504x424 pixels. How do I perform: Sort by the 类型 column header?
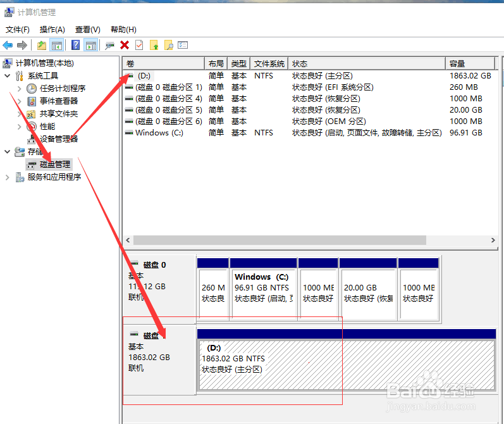[x=239, y=64]
